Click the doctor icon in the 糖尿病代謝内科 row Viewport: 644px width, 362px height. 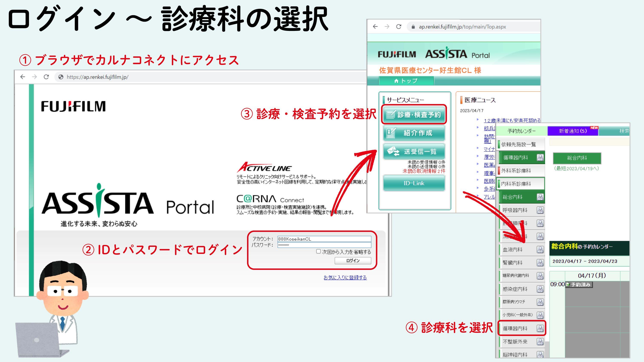pos(540,276)
